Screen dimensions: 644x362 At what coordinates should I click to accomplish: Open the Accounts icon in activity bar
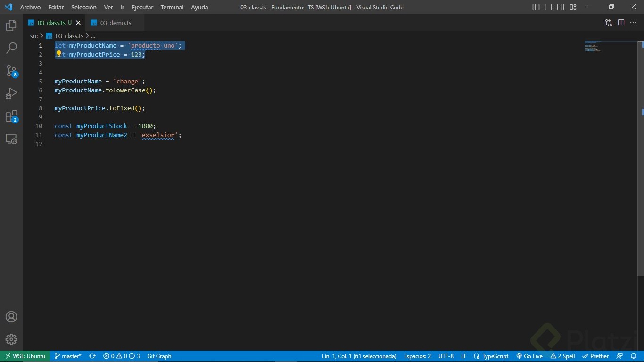click(x=11, y=317)
